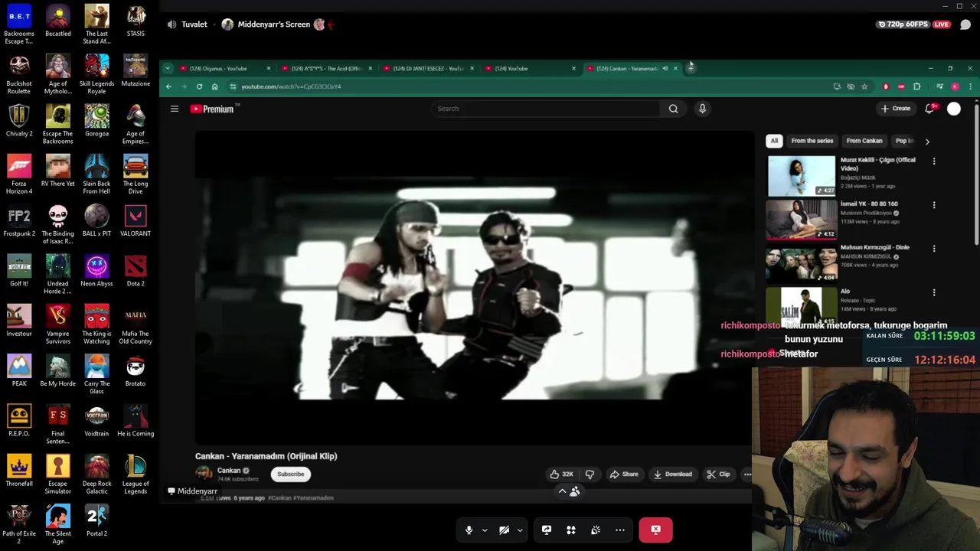Disconnect from the call with red button
This screenshot has height=551, width=980.
[x=655, y=530]
